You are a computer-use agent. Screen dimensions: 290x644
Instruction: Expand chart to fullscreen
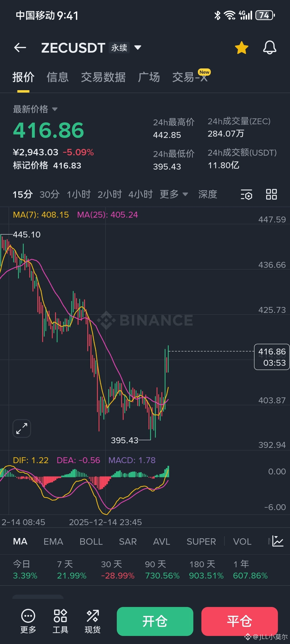[x=22, y=429]
